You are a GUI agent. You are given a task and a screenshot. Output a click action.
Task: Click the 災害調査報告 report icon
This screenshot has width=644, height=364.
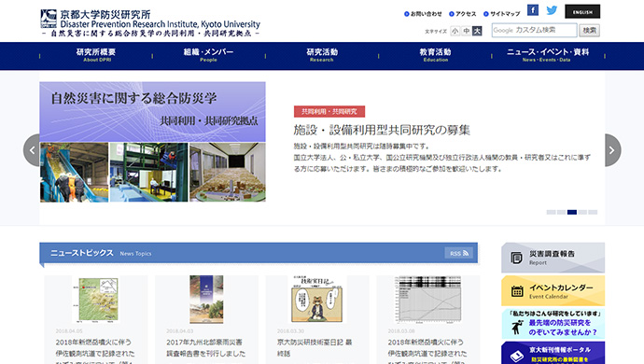point(516,258)
